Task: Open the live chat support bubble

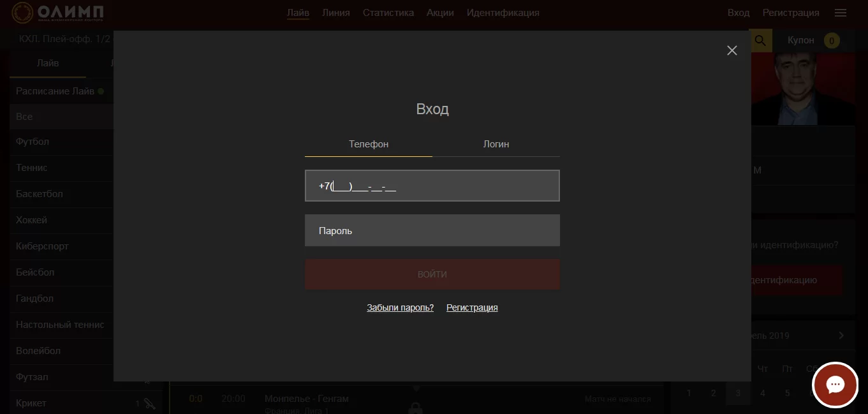Action: point(835,385)
